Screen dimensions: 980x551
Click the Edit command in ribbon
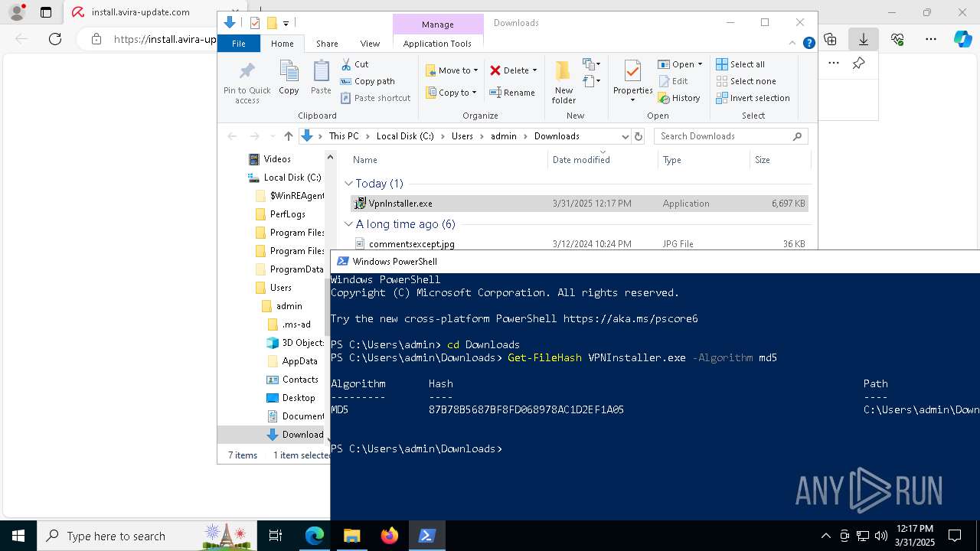[x=673, y=81]
